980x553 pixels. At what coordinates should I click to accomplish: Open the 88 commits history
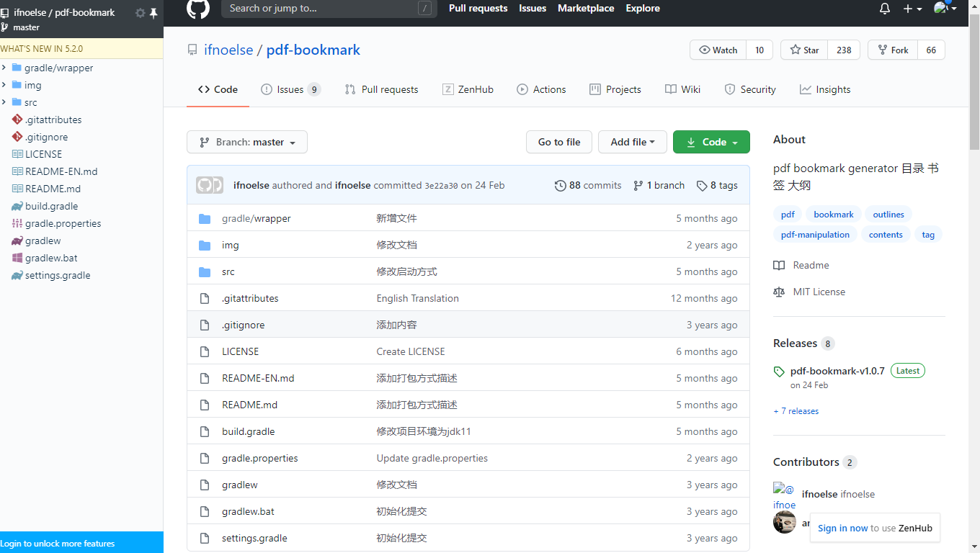[588, 186]
